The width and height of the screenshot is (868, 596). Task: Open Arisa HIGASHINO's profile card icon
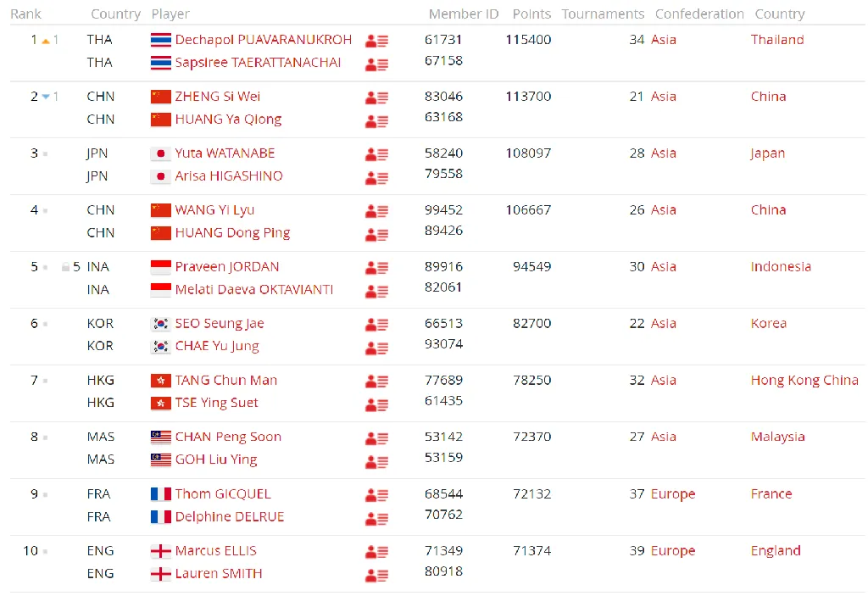click(376, 177)
